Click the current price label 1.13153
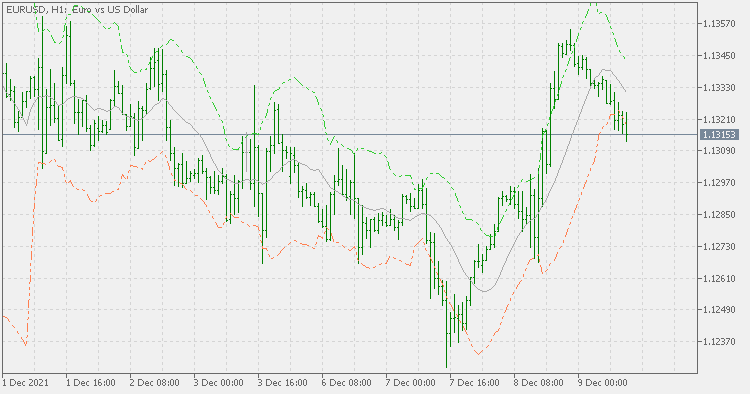750x394 pixels. coord(718,134)
